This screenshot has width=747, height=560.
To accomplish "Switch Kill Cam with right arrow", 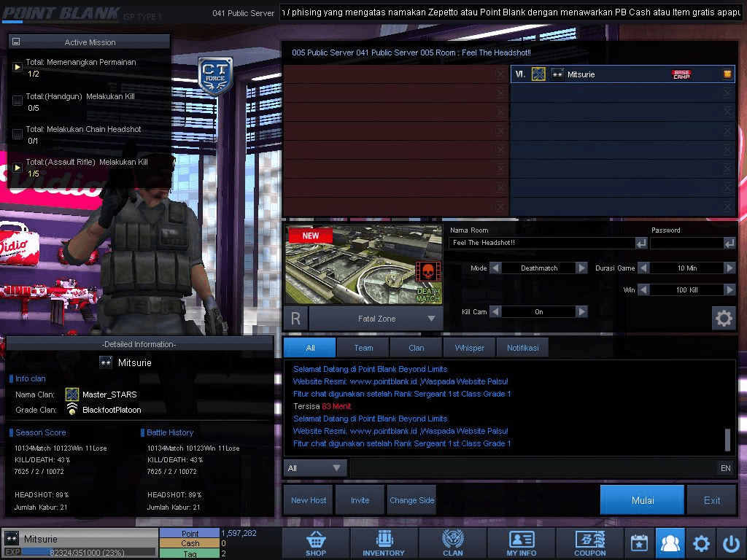I will pyautogui.click(x=581, y=312).
